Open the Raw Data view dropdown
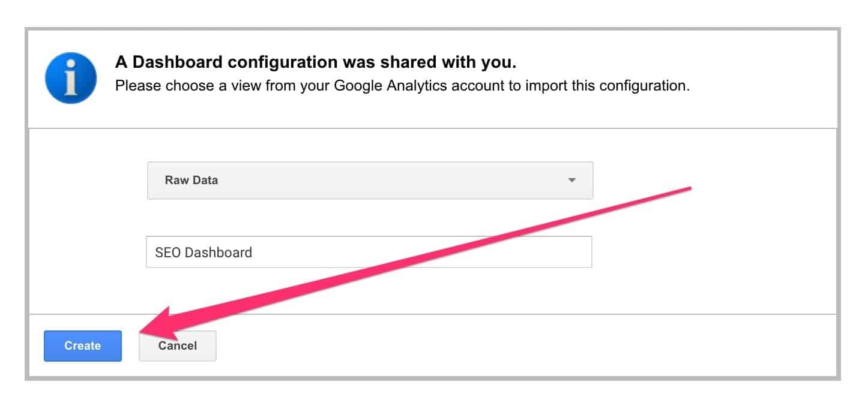This screenshot has width=868, height=418. pos(370,180)
